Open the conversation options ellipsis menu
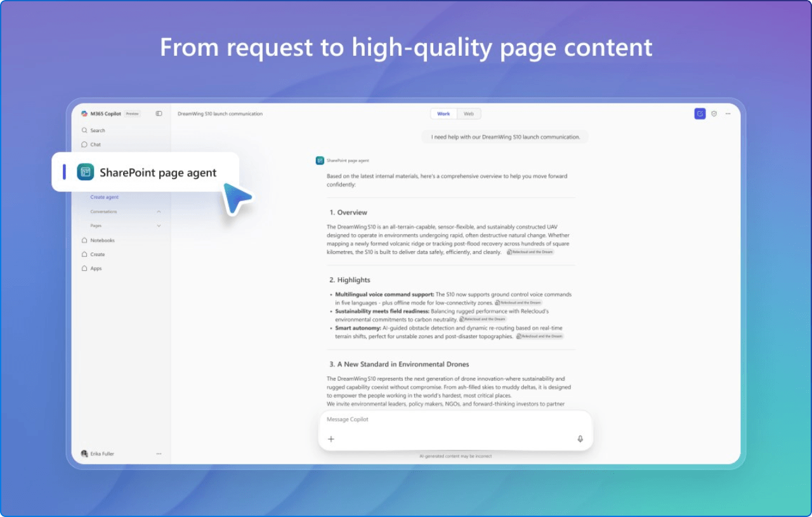812x517 pixels. (x=728, y=113)
